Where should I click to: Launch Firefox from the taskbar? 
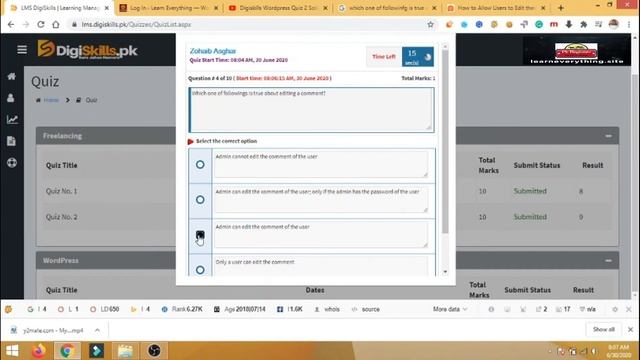pyautogui.click(x=39, y=351)
